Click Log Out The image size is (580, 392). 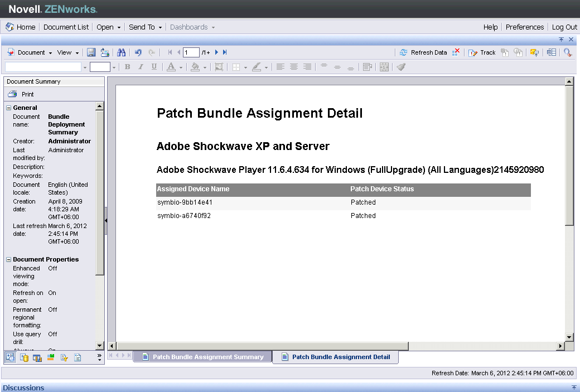(564, 27)
